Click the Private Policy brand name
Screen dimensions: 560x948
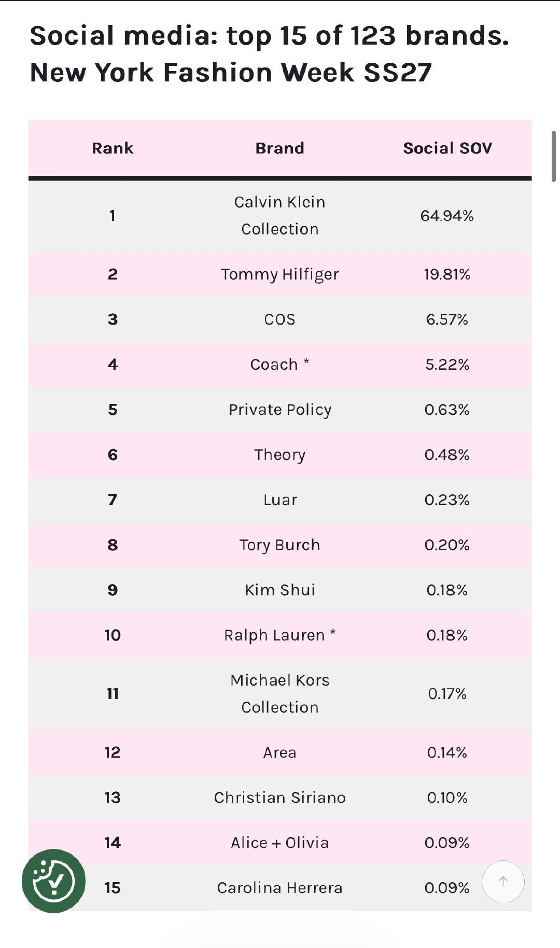click(x=280, y=410)
